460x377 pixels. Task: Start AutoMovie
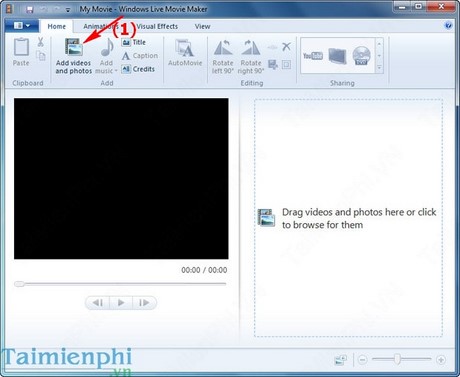coord(185,53)
